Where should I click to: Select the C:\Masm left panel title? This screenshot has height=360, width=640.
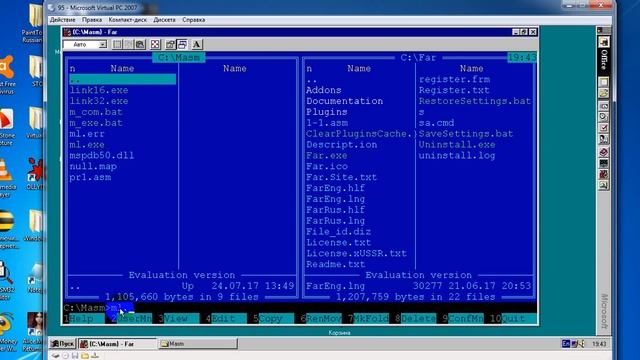(179, 58)
